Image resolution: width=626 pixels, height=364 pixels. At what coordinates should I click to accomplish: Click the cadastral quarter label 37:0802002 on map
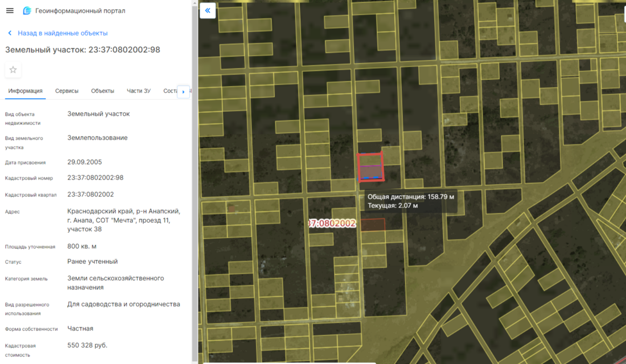pos(332,224)
